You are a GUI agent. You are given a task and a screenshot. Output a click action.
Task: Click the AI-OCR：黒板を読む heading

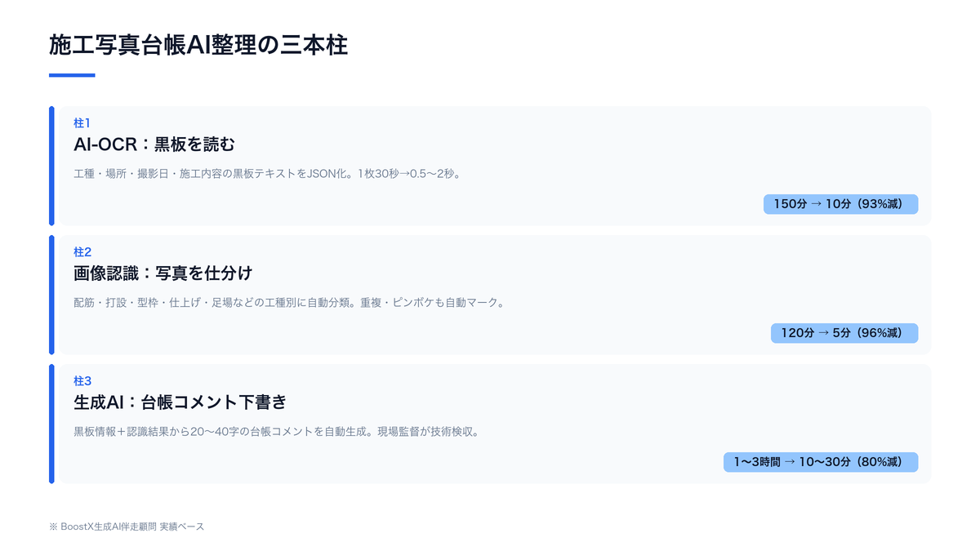point(154,144)
